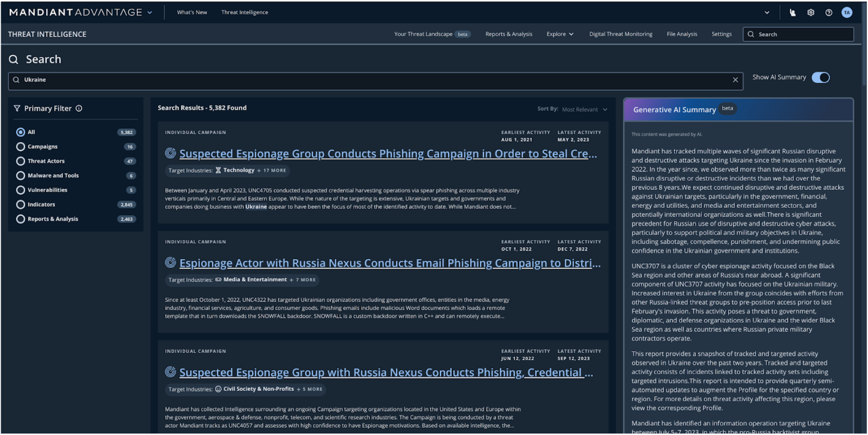Screen dimensions: 868x435
Task: Click the AUG 1, 2021 earliest activity date
Action: click(516, 140)
